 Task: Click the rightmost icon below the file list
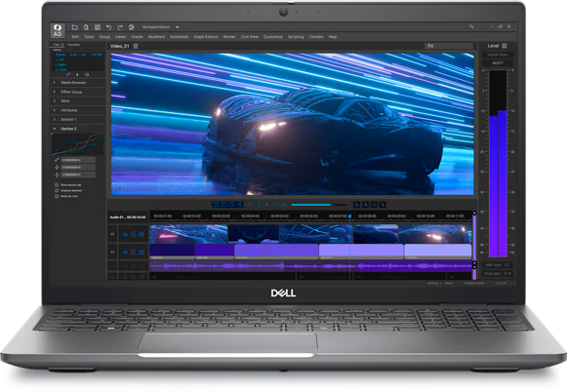point(87,74)
